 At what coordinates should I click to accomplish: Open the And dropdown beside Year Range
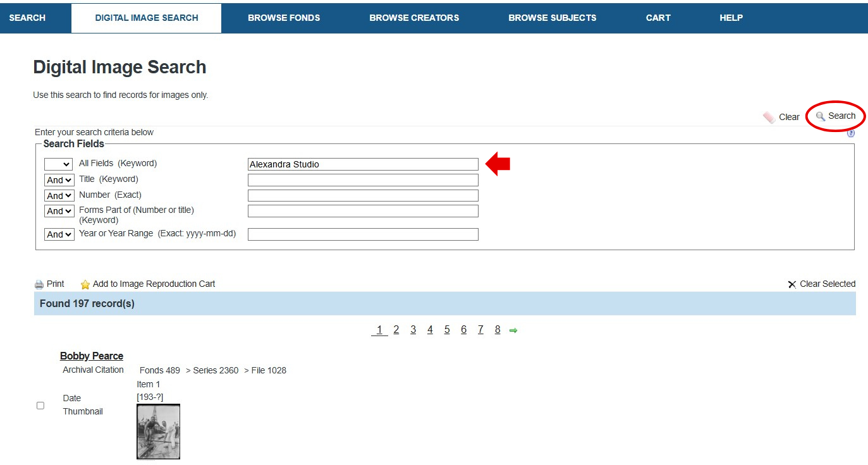[x=59, y=234]
